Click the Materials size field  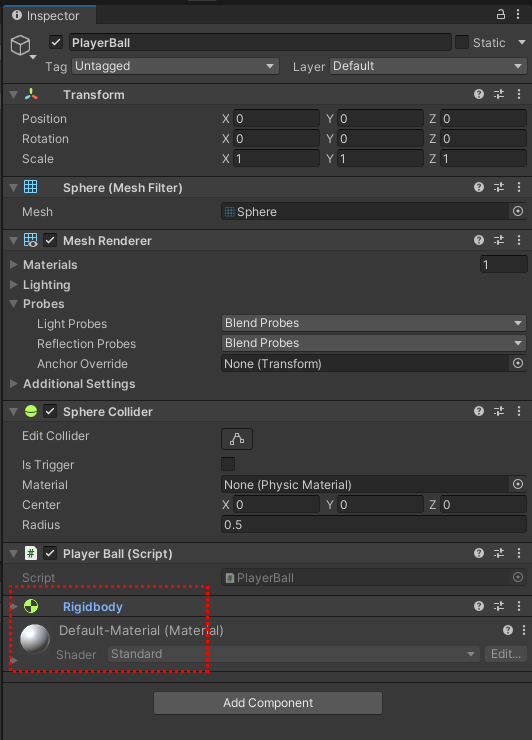504,264
